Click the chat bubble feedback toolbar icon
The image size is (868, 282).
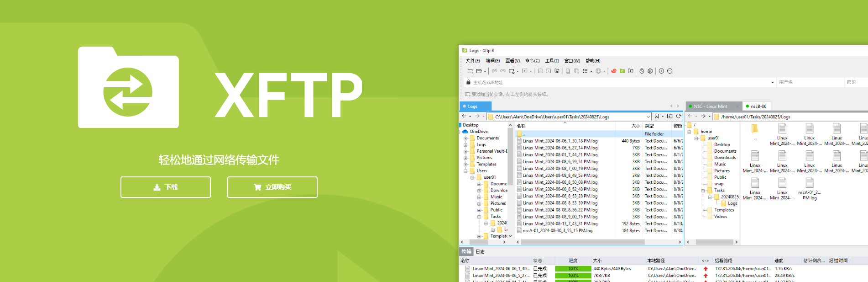click(669, 71)
